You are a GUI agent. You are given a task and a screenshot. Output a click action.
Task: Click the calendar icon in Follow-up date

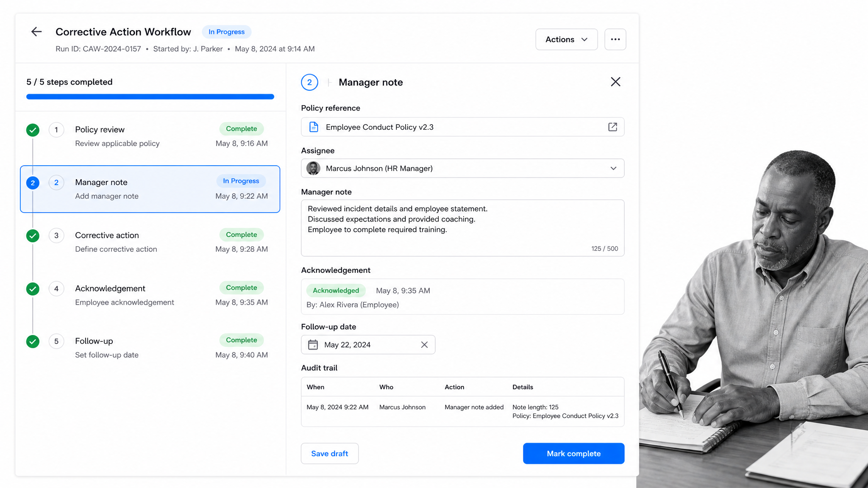(313, 345)
